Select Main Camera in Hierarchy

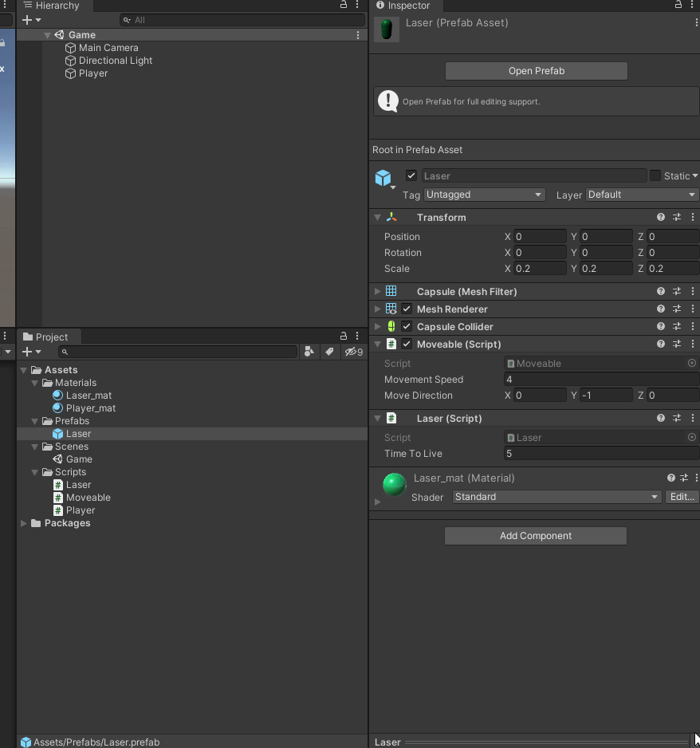pyautogui.click(x=108, y=48)
